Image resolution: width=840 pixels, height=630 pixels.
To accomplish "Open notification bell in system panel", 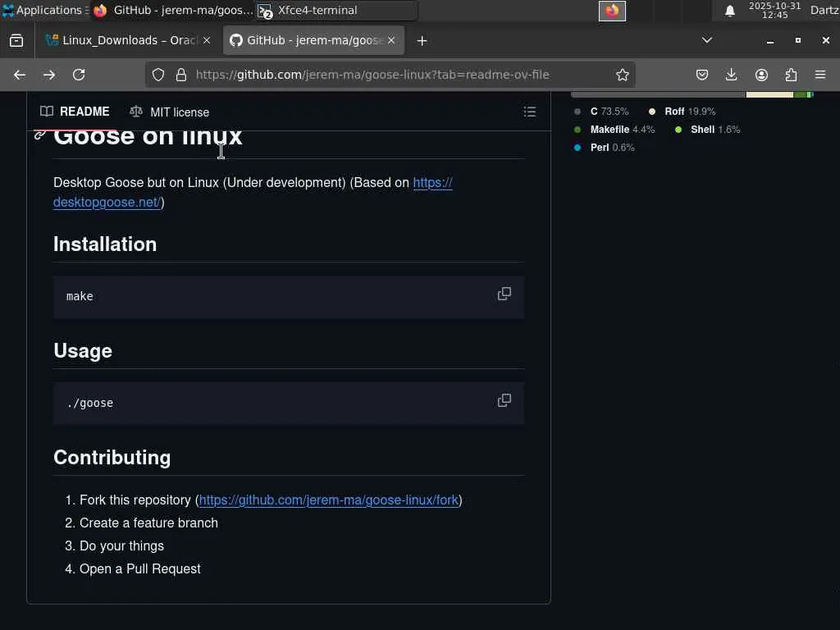I will 729,11.
